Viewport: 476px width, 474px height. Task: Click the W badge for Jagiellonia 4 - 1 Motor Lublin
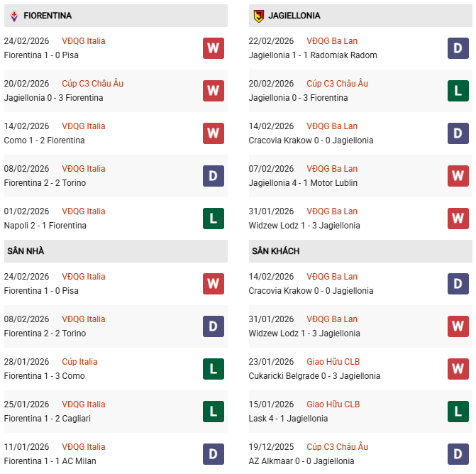458,176
